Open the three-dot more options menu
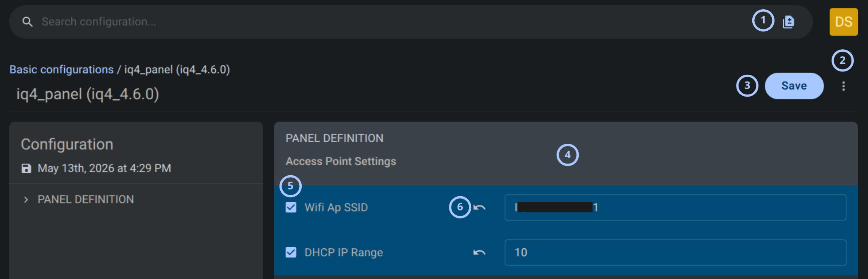 pyautogui.click(x=843, y=86)
